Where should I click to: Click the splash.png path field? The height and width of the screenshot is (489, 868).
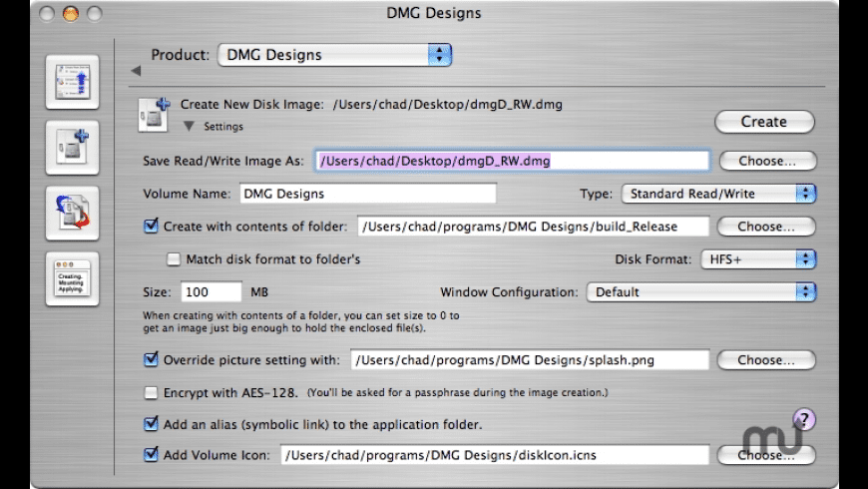530,360
